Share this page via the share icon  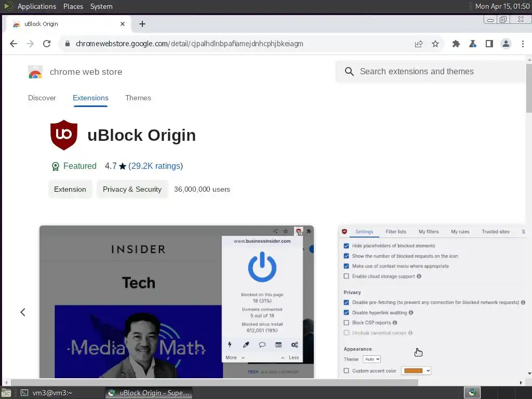[x=419, y=44]
